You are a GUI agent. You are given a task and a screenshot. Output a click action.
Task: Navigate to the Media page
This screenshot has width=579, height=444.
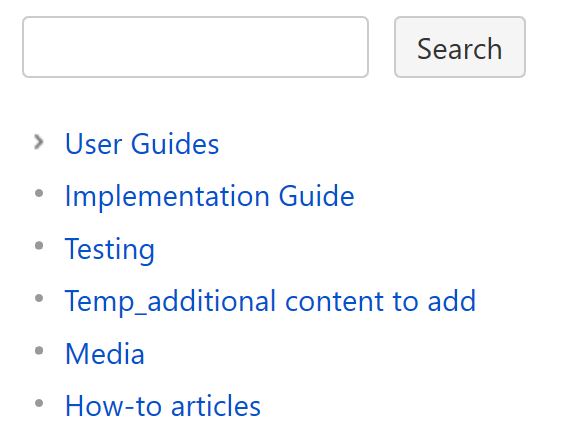point(105,354)
